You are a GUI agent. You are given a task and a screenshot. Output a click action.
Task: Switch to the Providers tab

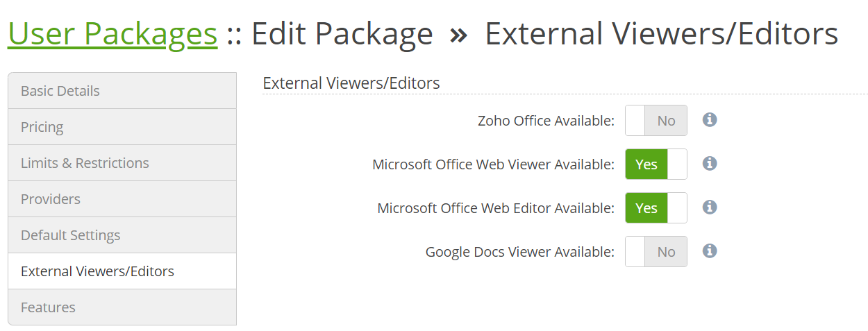(122, 199)
